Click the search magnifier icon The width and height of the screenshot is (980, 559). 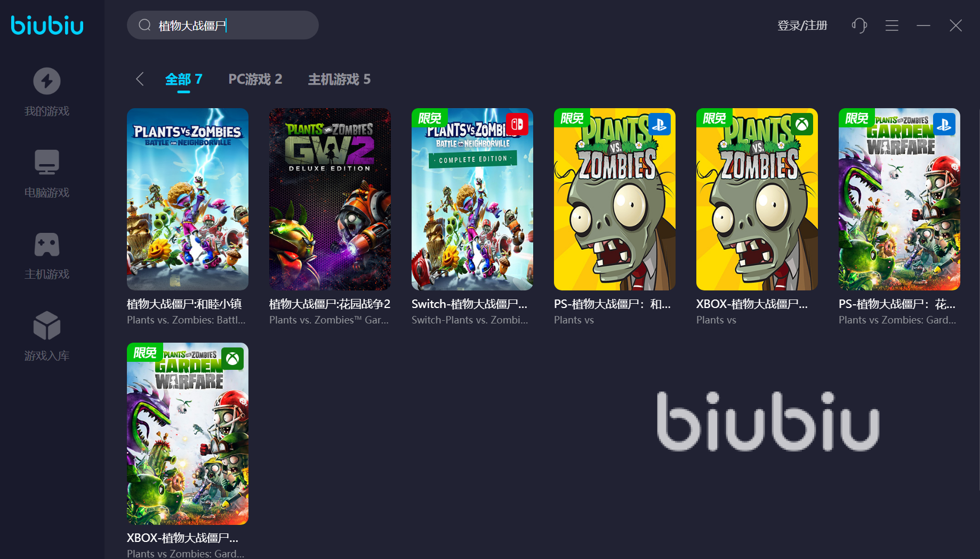144,25
